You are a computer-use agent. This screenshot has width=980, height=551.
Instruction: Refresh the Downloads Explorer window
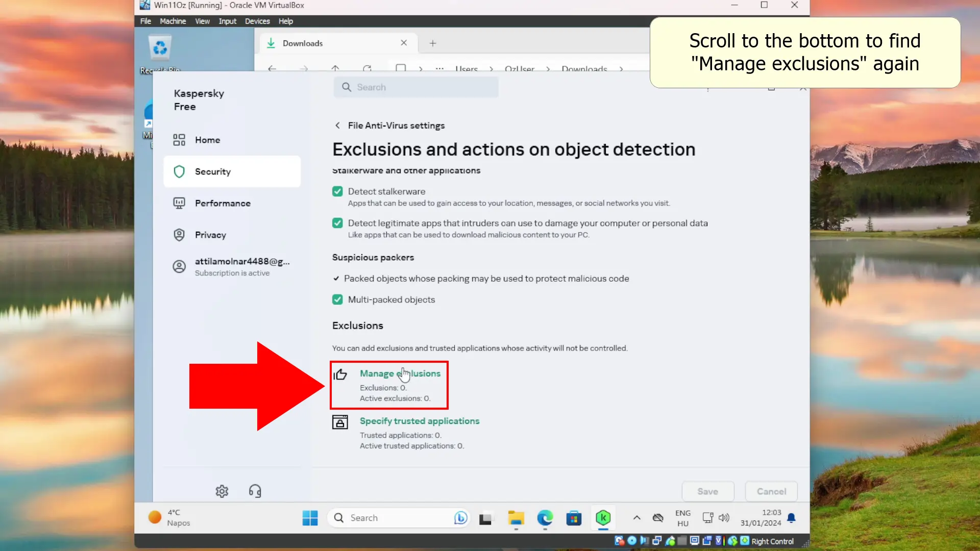click(367, 68)
